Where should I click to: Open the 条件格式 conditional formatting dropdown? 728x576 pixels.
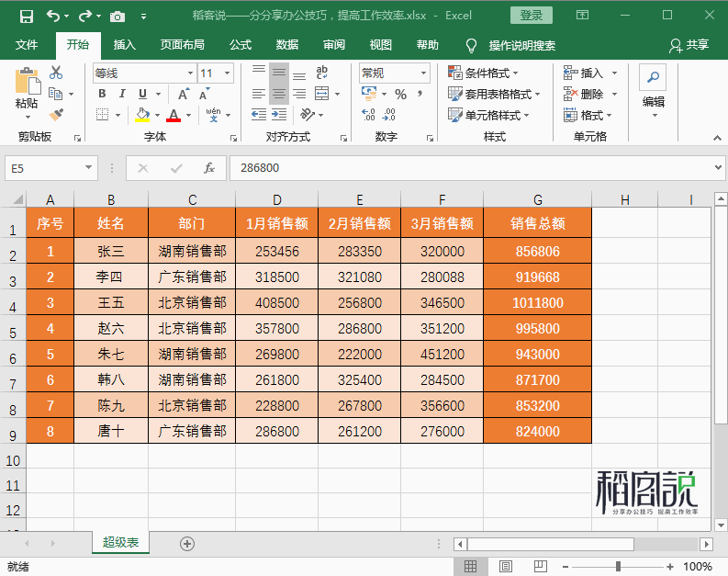[x=483, y=73]
